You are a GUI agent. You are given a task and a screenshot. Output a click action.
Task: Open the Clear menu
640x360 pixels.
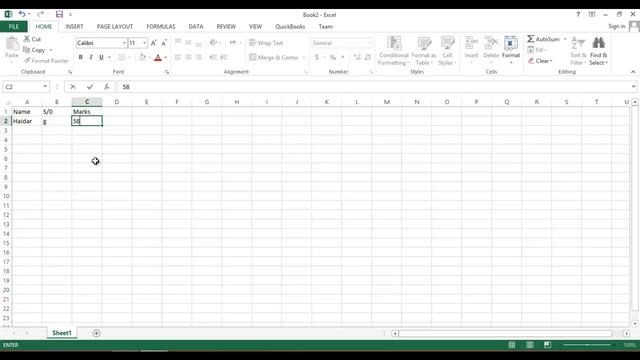pos(540,61)
